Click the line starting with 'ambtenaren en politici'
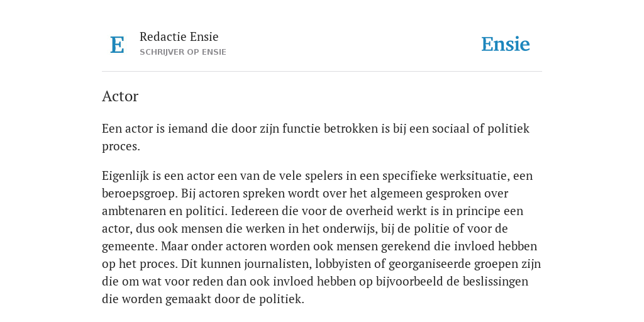The height and width of the screenshot is (322, 644). coord(313,211)
